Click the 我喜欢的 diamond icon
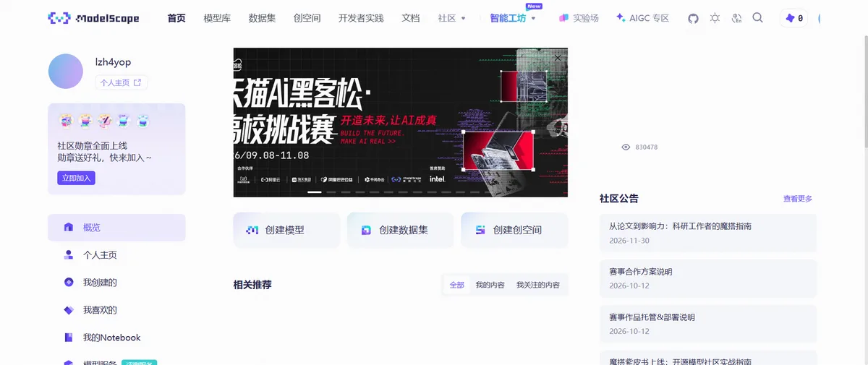868x365 pixels. (69, 310)
